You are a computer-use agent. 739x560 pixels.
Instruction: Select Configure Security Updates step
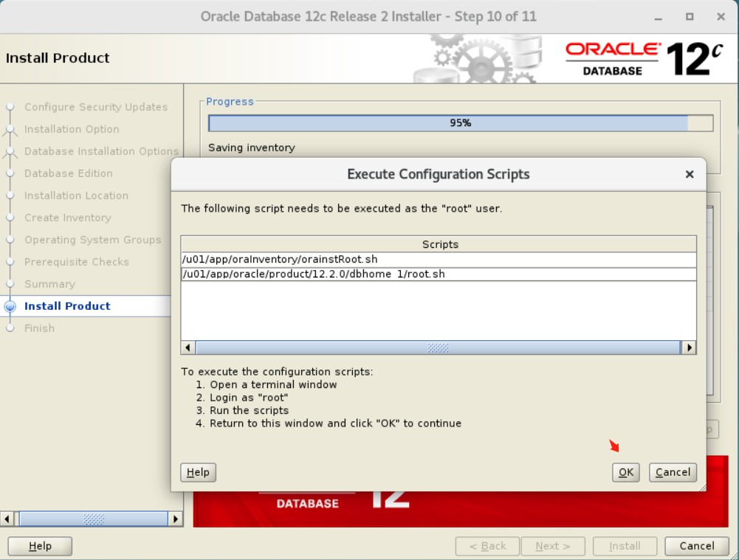pos(96,107)
